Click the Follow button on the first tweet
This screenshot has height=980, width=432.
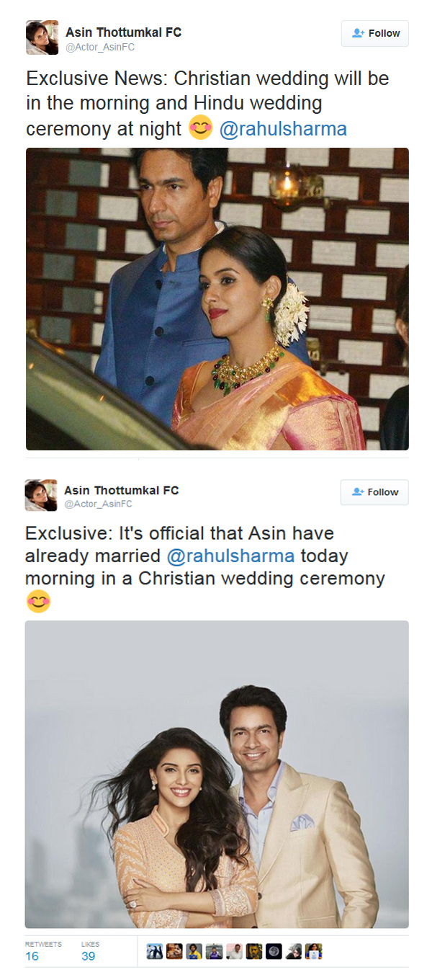[375, 33]
